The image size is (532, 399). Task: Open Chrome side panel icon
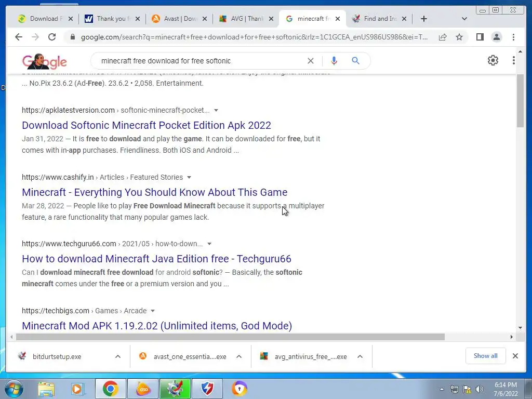(x=480, y=37)
